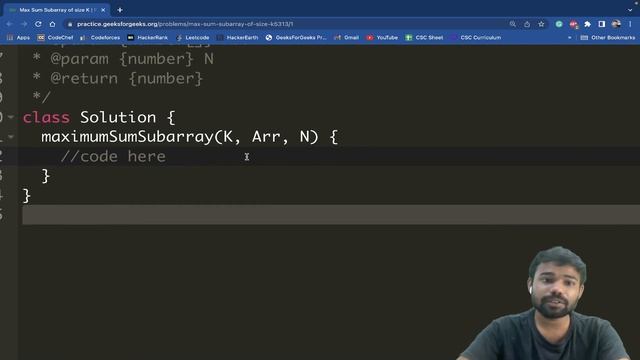Screen dimensions: 640x360
Task: Open the HackerEarth bookmark
Action: click(238, 38)
